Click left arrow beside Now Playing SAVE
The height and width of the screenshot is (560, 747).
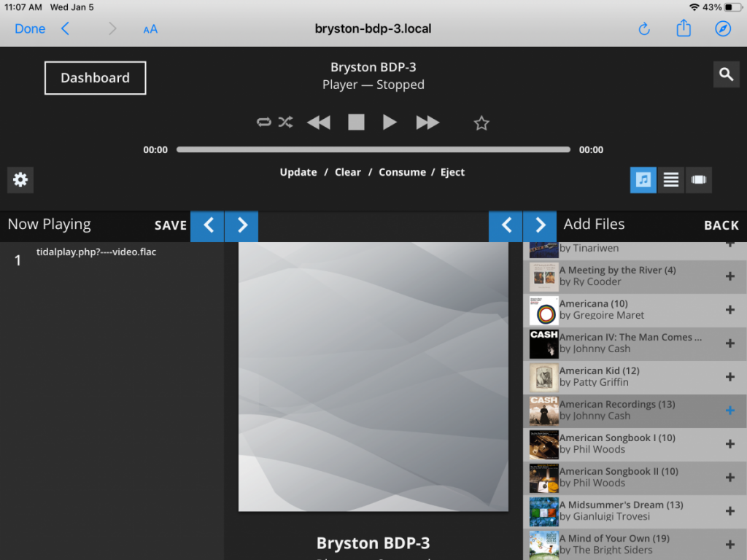coord(207,225)
